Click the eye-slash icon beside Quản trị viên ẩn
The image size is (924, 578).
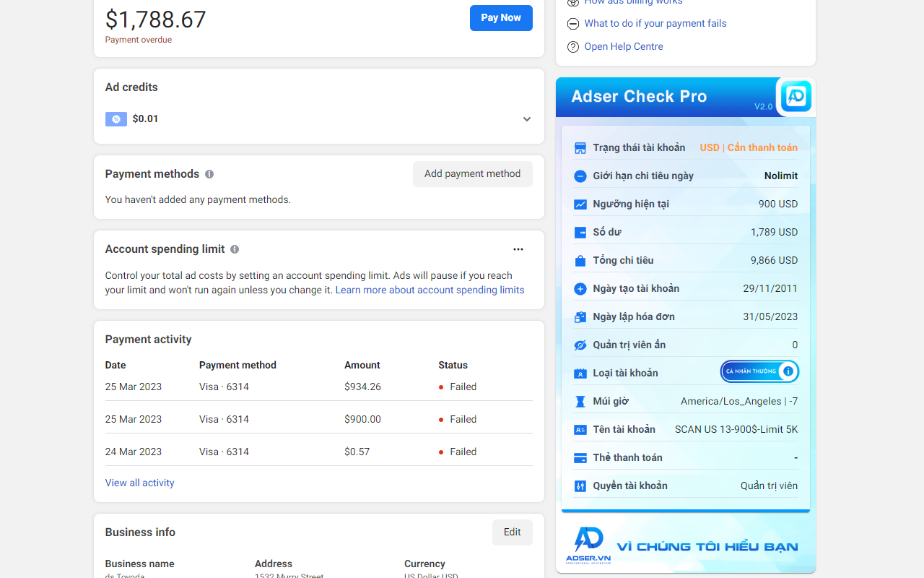coord(580,345)
